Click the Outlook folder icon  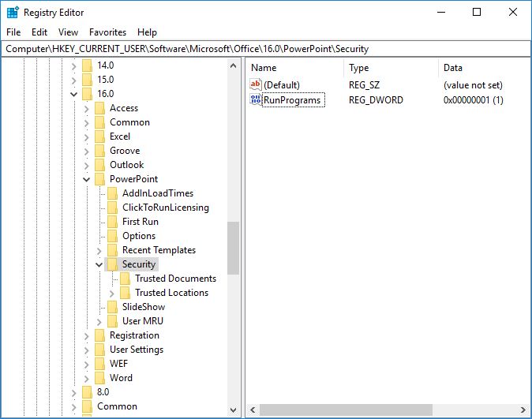[x=99, y=165]
